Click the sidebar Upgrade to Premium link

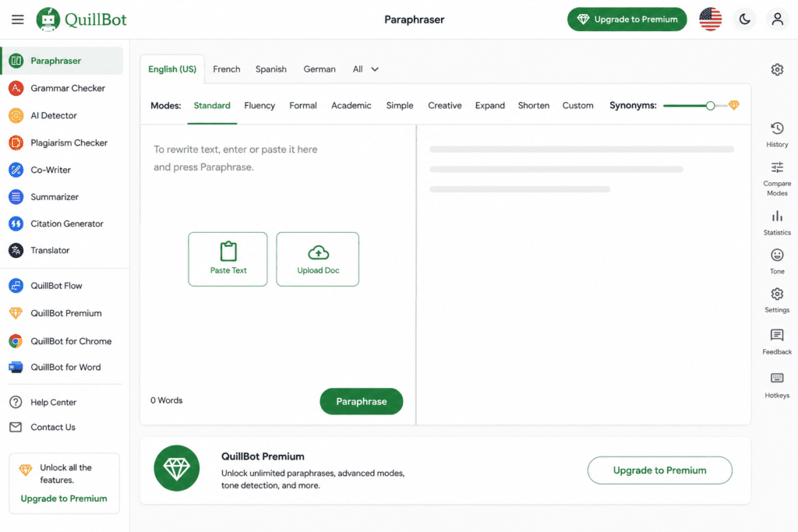64,499
